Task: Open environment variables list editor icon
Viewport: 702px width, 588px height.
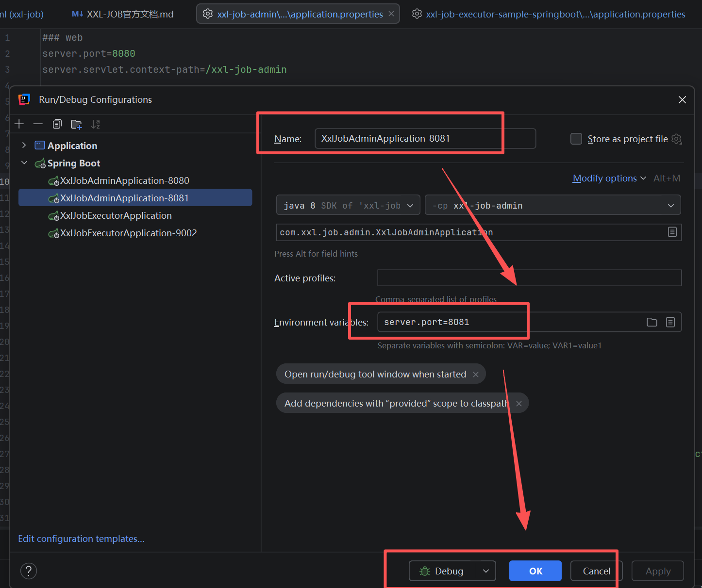Action: point(670,322)
